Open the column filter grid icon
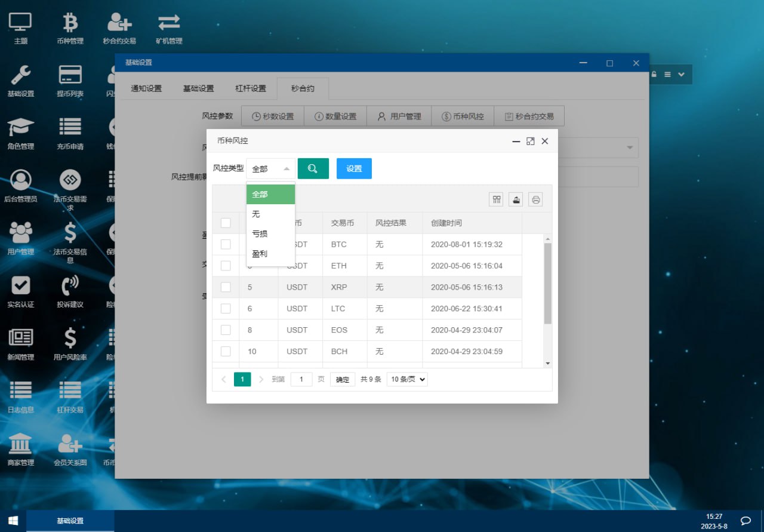The image size is (764, 532). coord(496,199)
